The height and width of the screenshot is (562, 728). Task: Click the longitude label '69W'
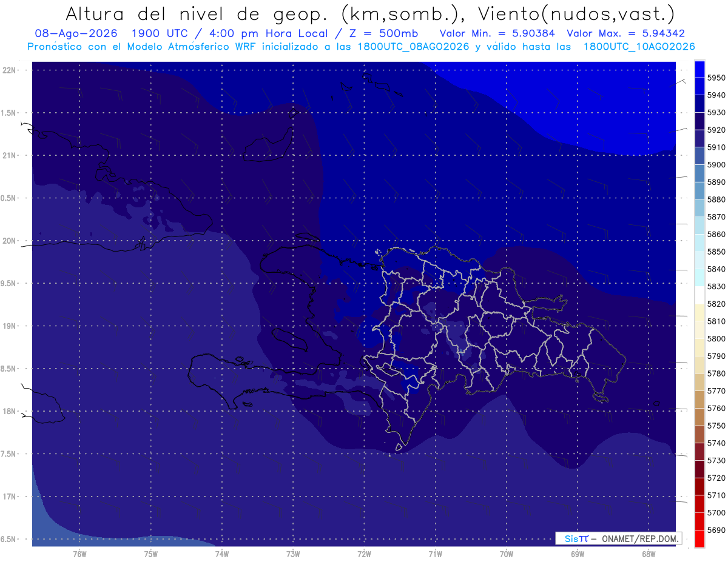pyautogui.click(x=578, y=554)
